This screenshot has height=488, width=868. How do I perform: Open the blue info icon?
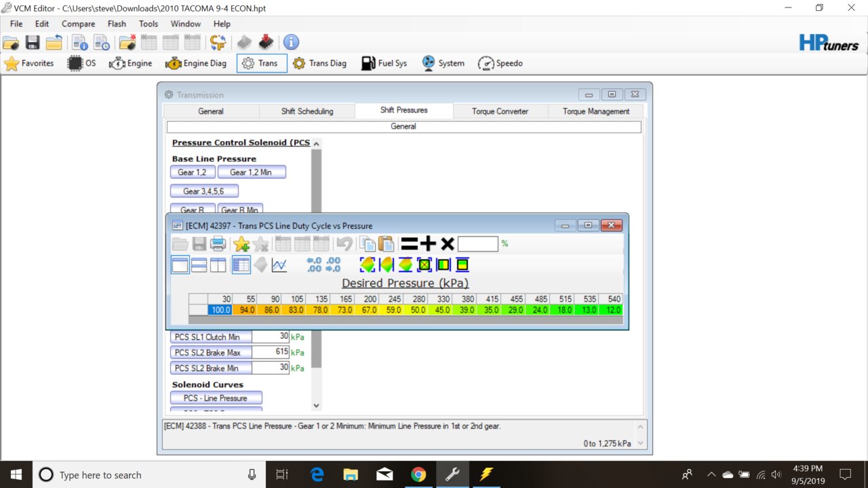point(291,43)
